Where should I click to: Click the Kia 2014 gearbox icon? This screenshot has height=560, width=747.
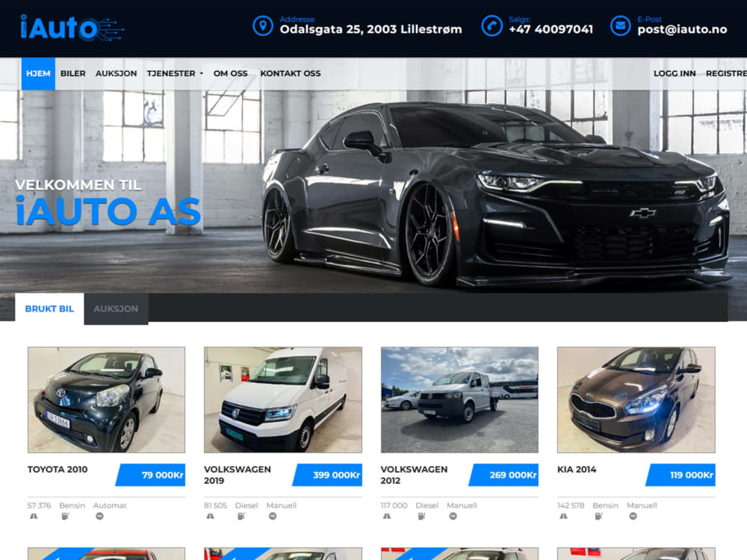[633, 516]
